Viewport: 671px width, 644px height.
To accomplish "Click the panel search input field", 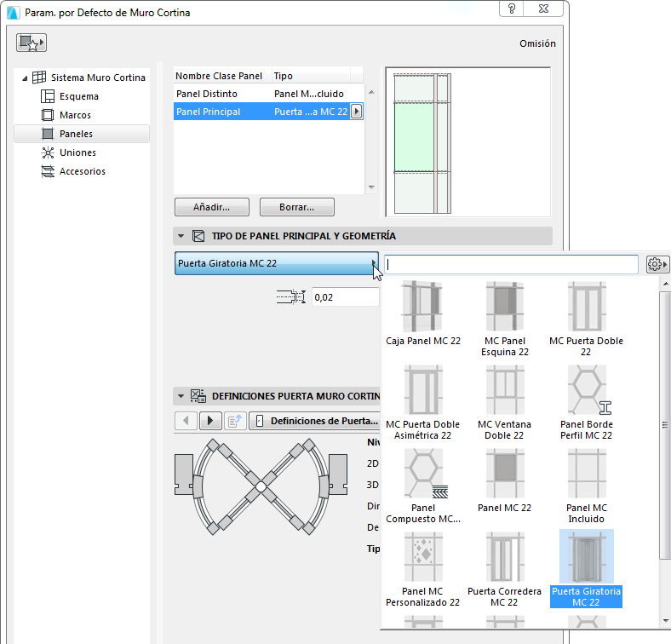I will [511, 265].
